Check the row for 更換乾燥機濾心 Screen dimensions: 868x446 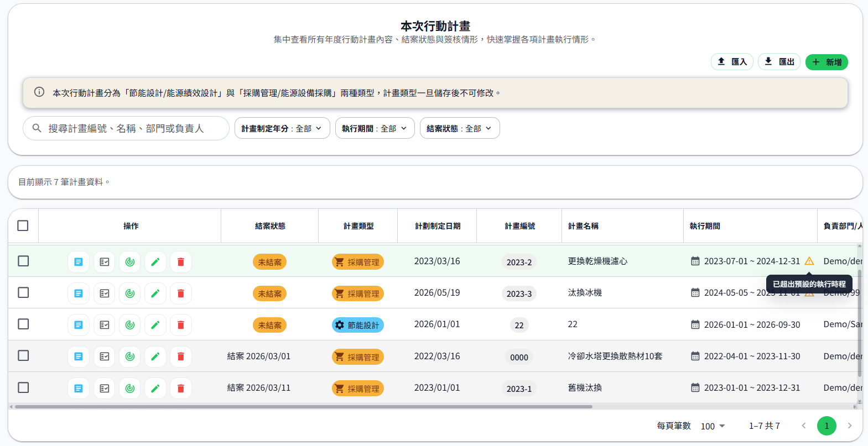pyautogui.click(x=23, y=261)
